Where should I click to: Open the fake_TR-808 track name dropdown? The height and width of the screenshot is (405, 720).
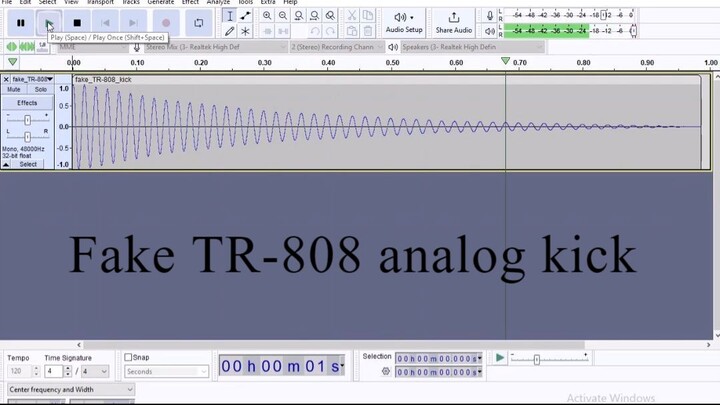click(x=30, y=79)
